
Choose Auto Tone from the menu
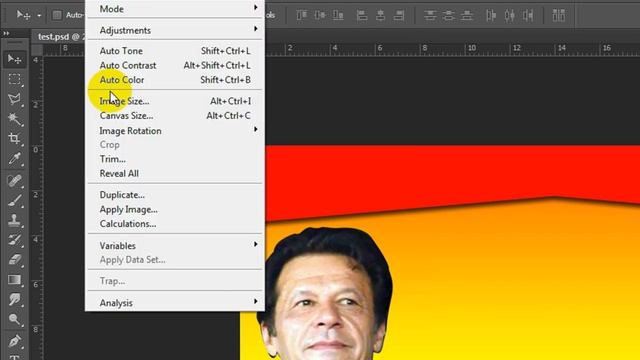(175, 51)
